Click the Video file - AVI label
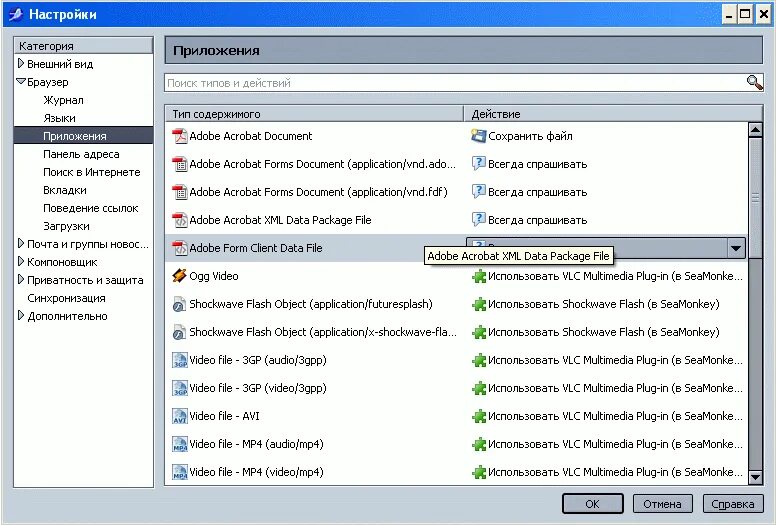776x525 pixels. click(x=224, y=416)
